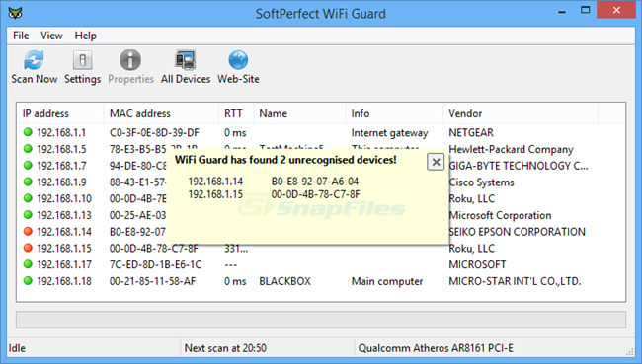Select the 192.168.1.7 IP cell
This screenshot has width=642, height=364.
coord(61,166)
